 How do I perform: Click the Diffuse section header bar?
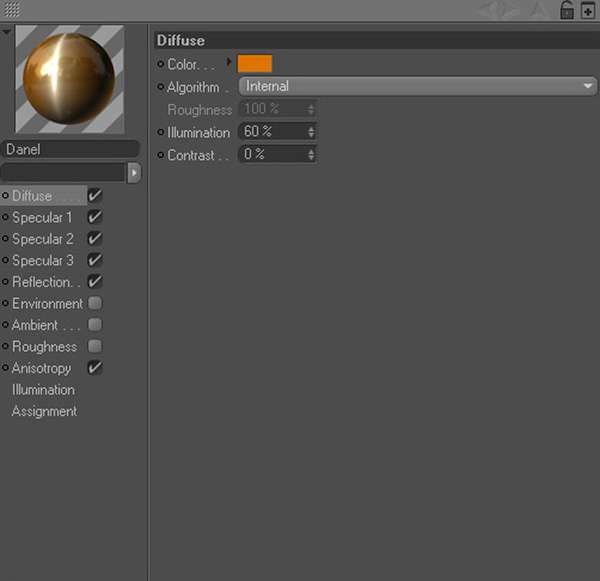pyautogui.click(x=377, y=40)
